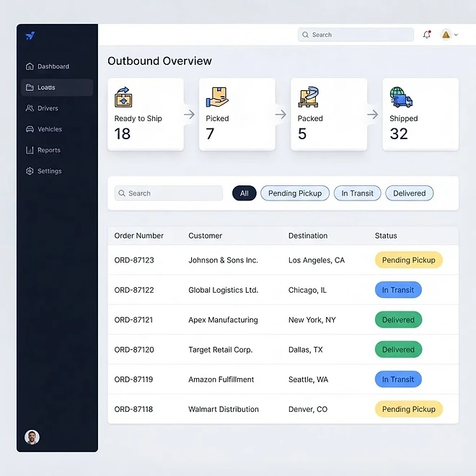Click destination Denver, CO

(308, 409)
